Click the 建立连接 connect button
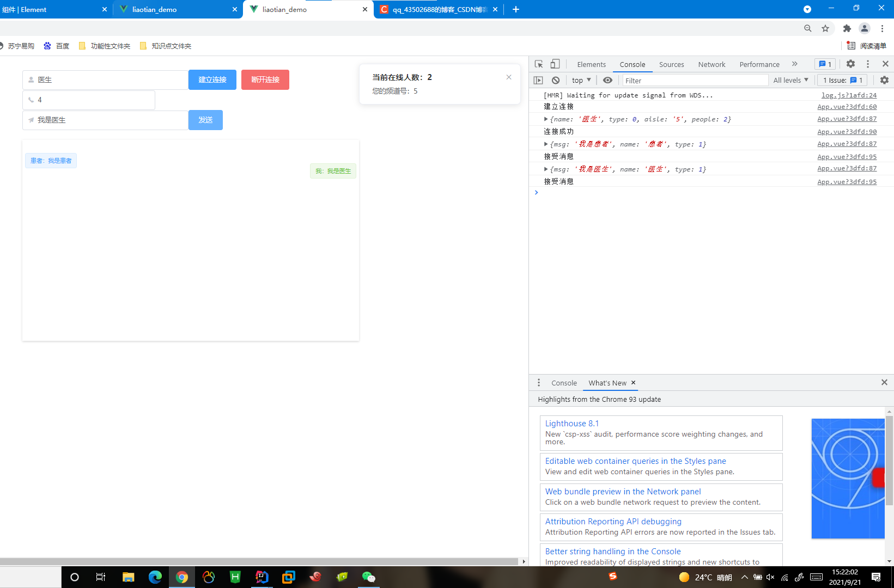This screenshot has height=588, width=894. click(212, 79)
